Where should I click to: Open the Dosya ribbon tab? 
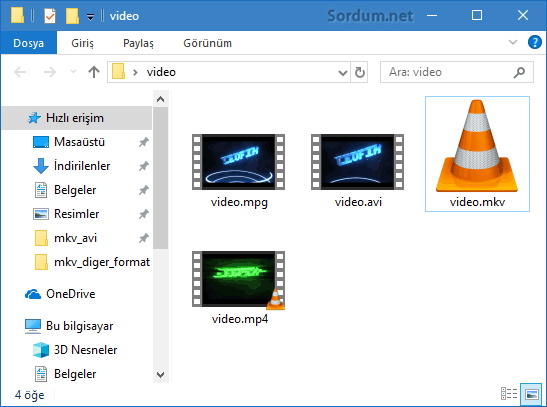[29, 43]
